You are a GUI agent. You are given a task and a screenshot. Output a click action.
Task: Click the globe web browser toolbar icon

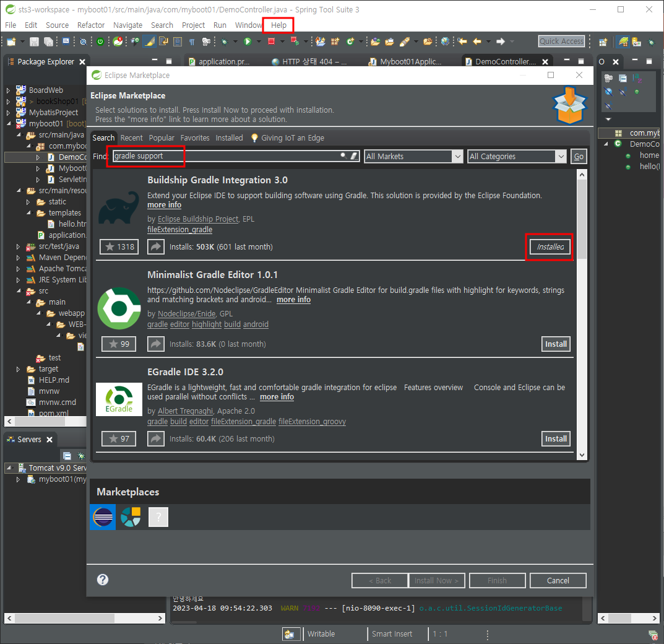point(445,41)
